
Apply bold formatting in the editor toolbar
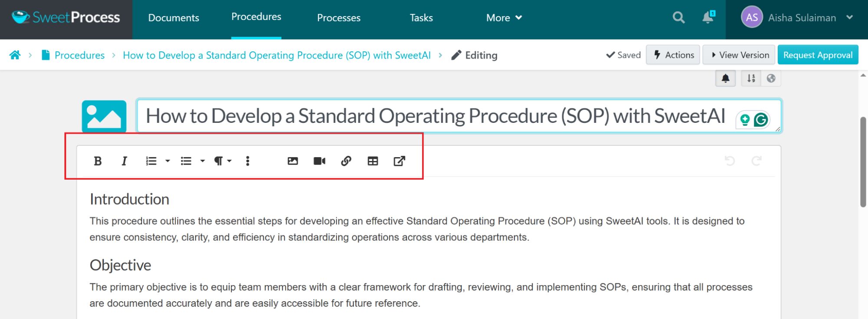click(98, 161)
